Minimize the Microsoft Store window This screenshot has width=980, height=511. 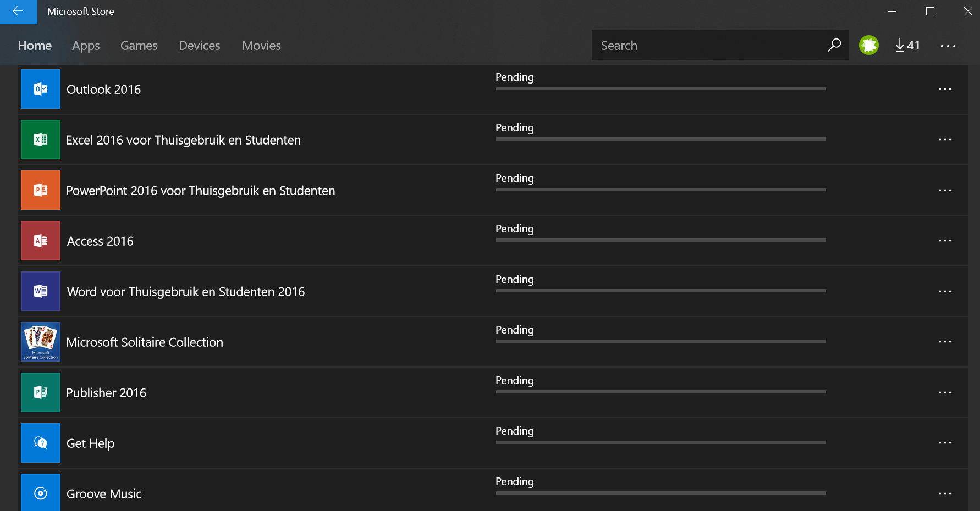tap(892, 12)
